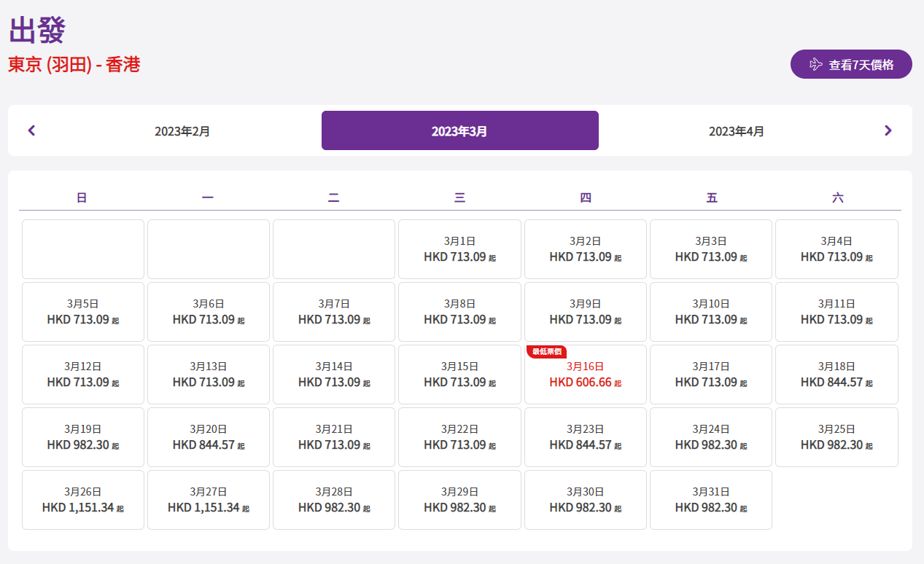This screenshot has width=924, height=564.
Task: Choose 3月1日 departure date
Action: (459, 249)
